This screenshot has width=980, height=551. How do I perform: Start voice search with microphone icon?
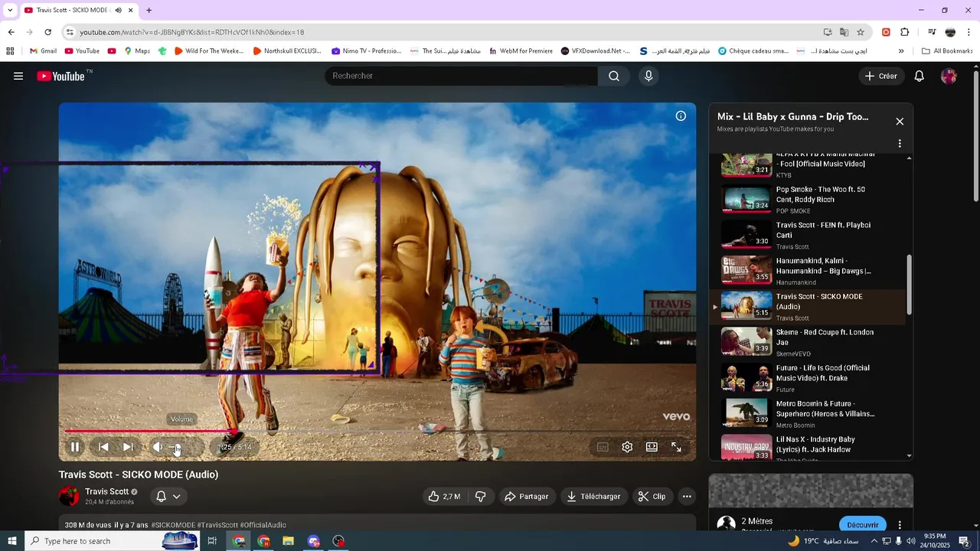click(x=648, y=76)
